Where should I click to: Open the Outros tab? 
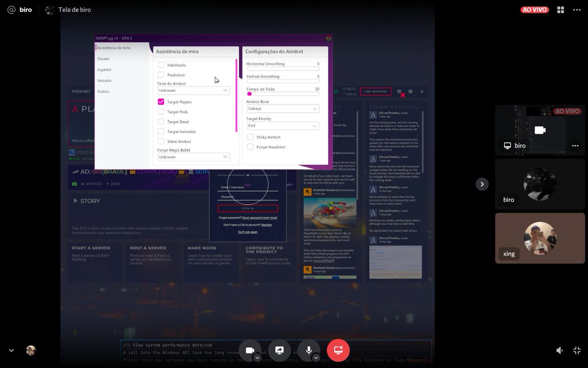pos(103,91)
